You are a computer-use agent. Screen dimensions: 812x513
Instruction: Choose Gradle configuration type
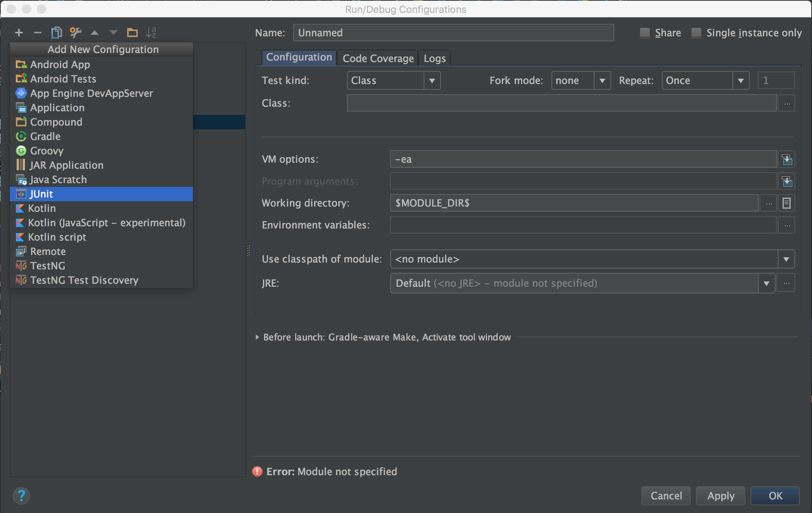point(101,136)
